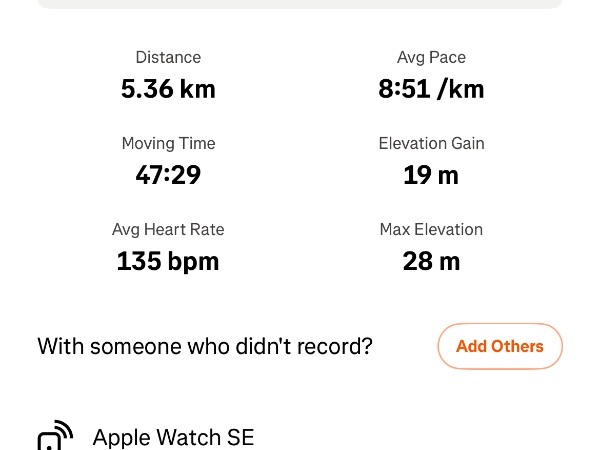Screen dimensions: 600x450
Task: Click the 'km' unit beside 5.36
Action: pyautogui.click(x=197, y=89)
